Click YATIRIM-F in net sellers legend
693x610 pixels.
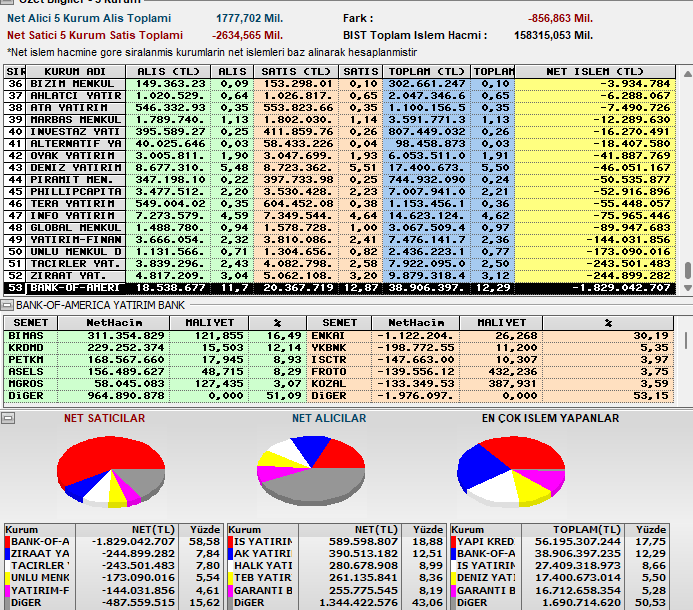[40, 591]
